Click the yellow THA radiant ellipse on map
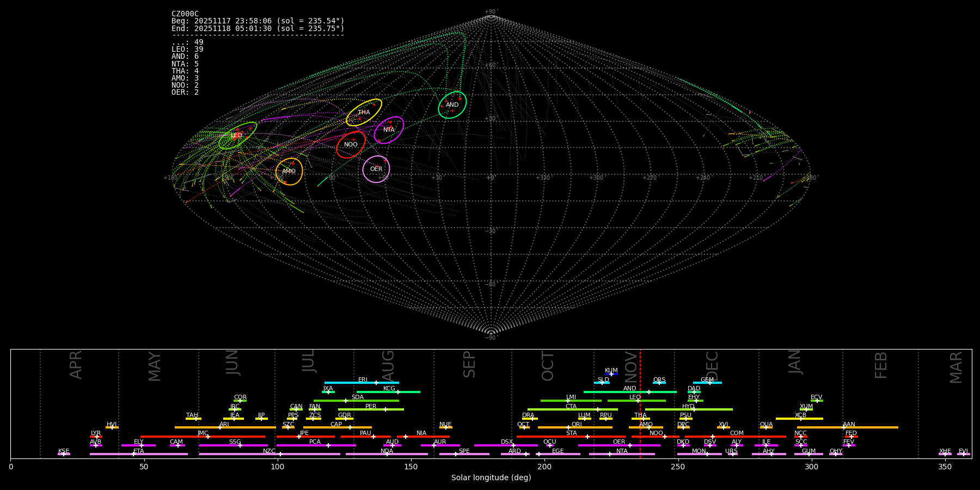980x490 pixels. [x=364, y=112]
